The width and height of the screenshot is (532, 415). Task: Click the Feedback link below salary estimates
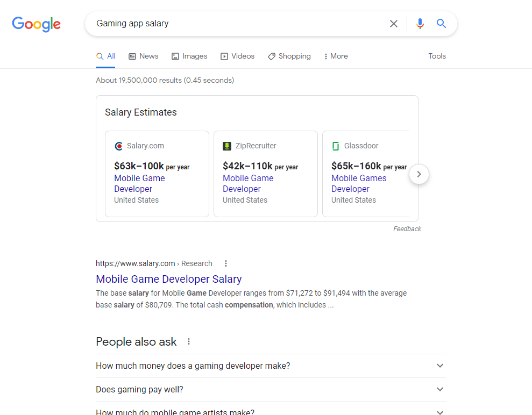407,229
